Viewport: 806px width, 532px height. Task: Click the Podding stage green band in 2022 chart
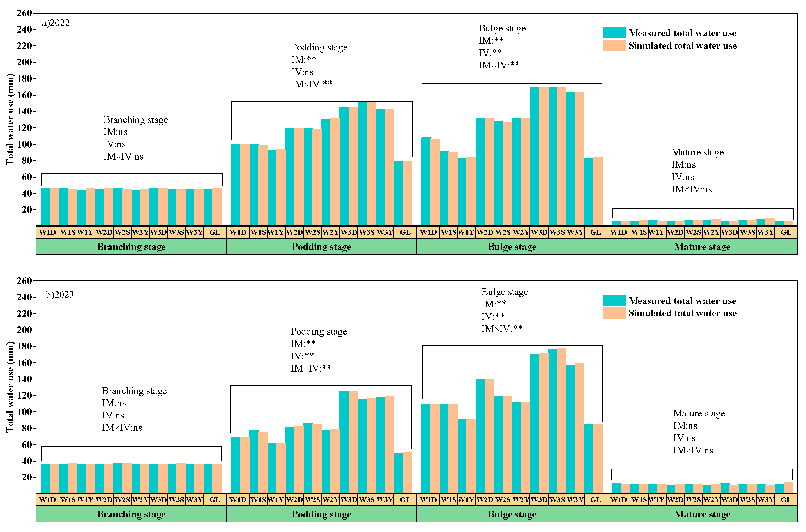click(x=321, y=247)
